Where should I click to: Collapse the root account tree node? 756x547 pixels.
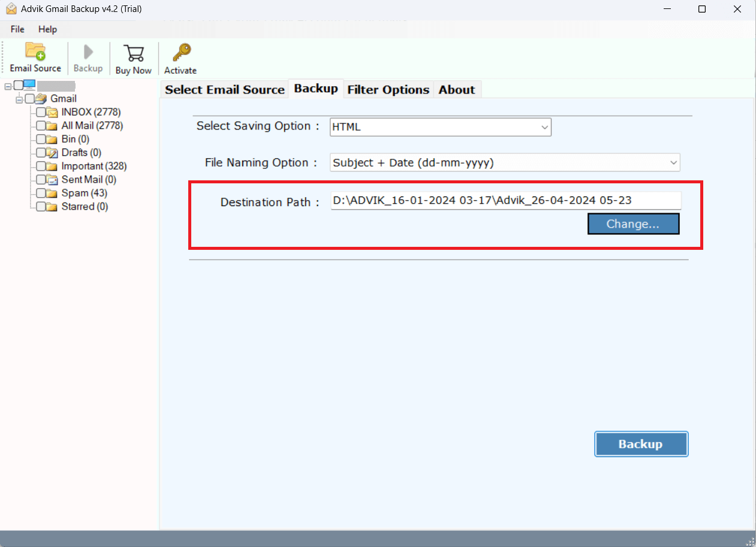click(8, 86)
